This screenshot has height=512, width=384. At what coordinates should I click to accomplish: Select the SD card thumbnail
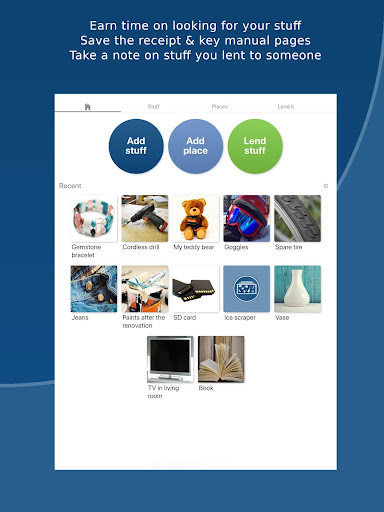pos(196,289)
